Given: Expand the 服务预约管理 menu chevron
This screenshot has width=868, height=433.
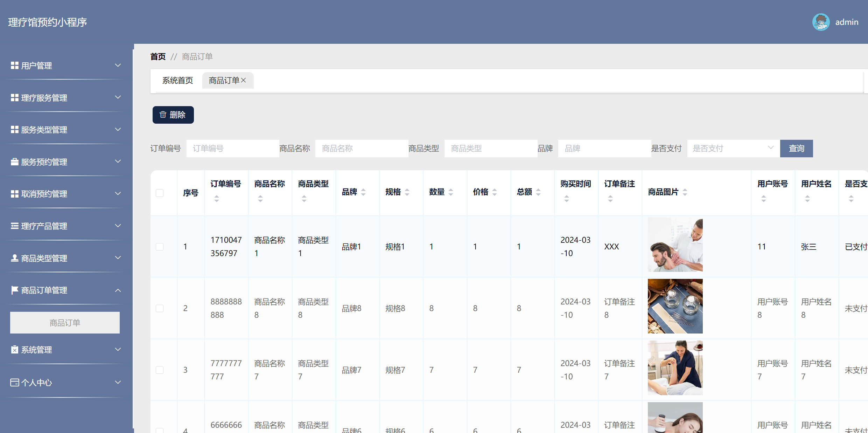Looking at the screenshot, I should point(118,161).
